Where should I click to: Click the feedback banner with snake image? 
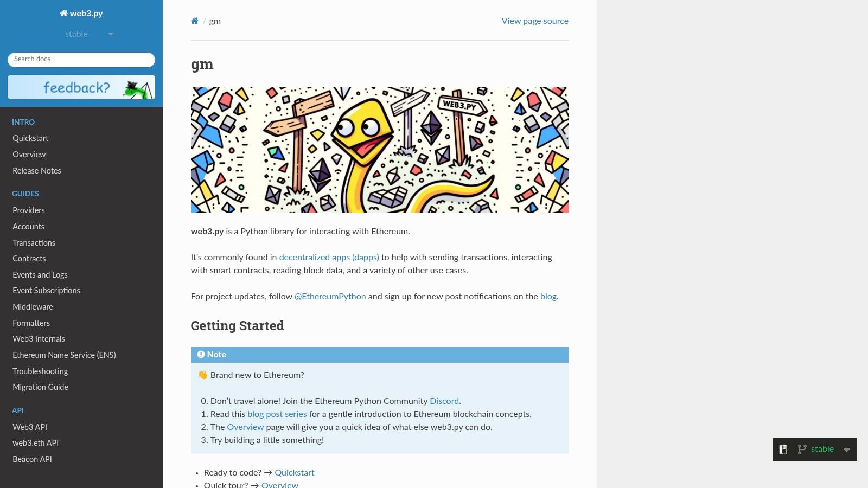click(81, 87)
